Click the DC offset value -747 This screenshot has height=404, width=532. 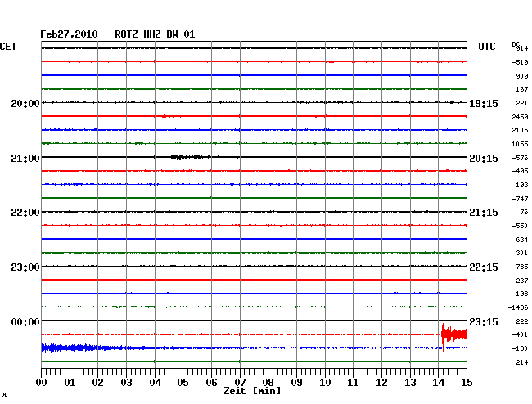tap(520, 199)
